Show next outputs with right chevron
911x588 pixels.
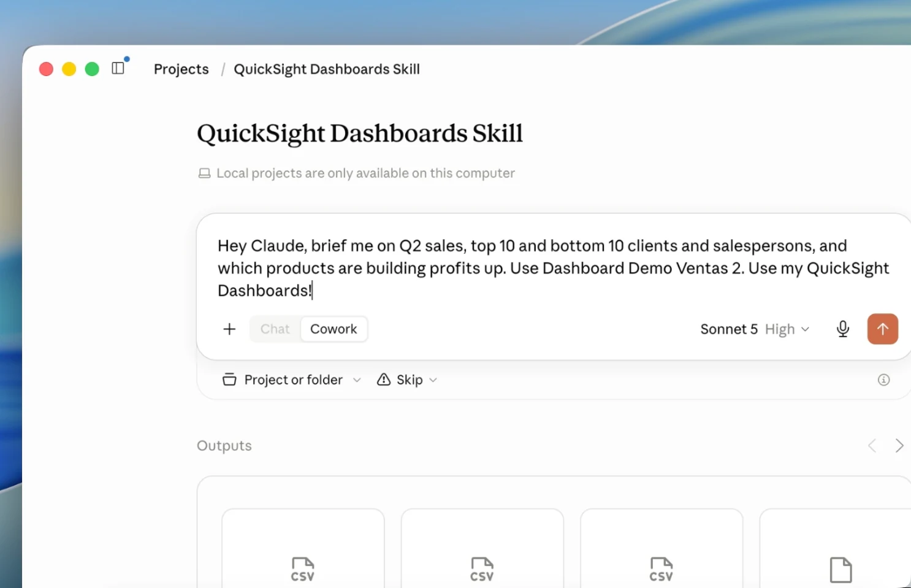899,446
